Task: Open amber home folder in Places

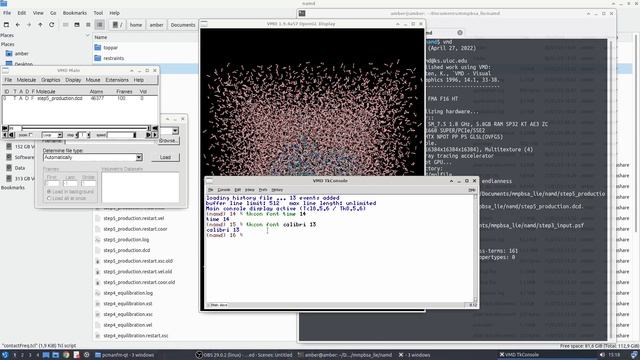Action: click(18, 53)
